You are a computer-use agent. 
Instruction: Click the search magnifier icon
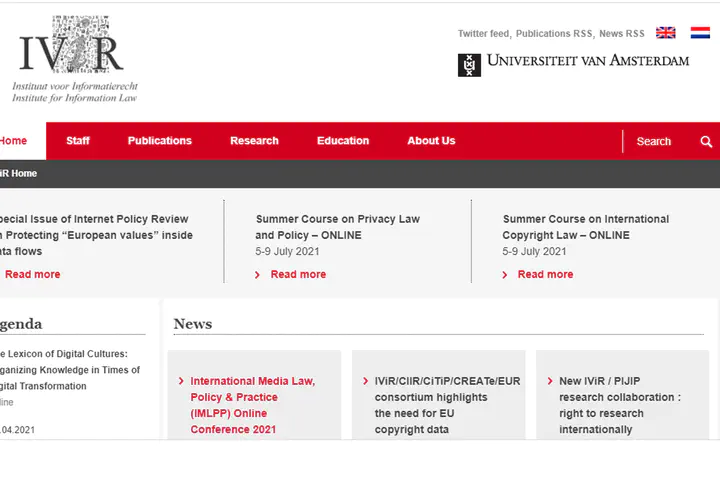[706, 141]
